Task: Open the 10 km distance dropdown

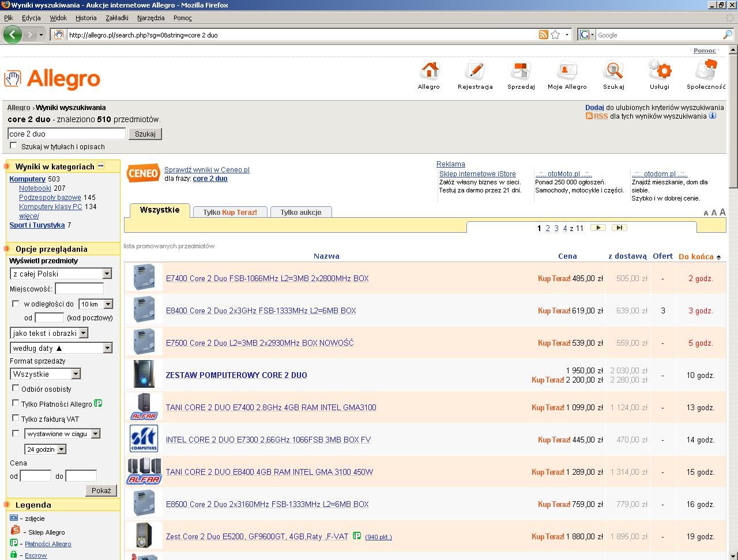Action: click(96, 304)
